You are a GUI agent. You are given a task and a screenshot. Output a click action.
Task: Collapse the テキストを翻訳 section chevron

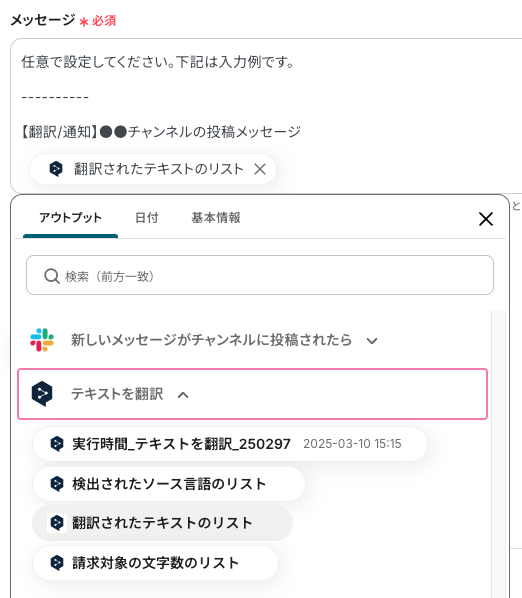183,395
